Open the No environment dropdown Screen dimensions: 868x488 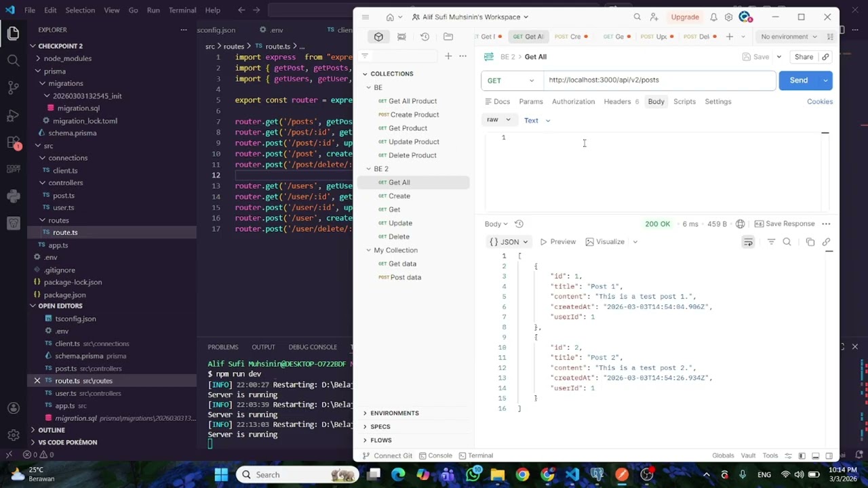pyautogui.click(x=789, y=37)
